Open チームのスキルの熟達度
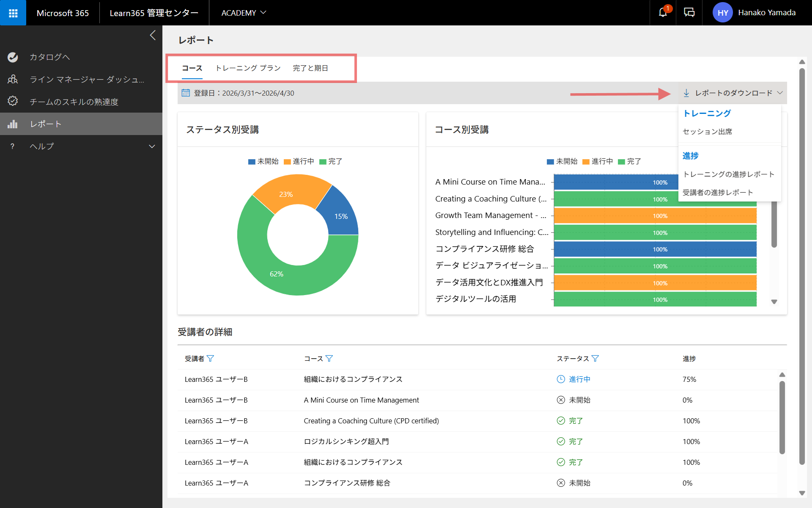This screenshot has height=508, width=812. [81, 102]
